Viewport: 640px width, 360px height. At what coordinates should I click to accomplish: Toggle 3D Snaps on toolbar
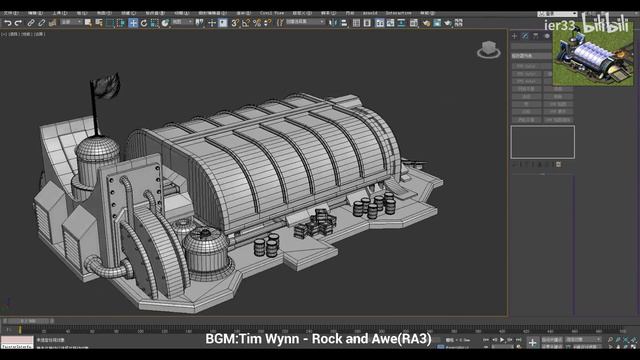pos(235,23)
